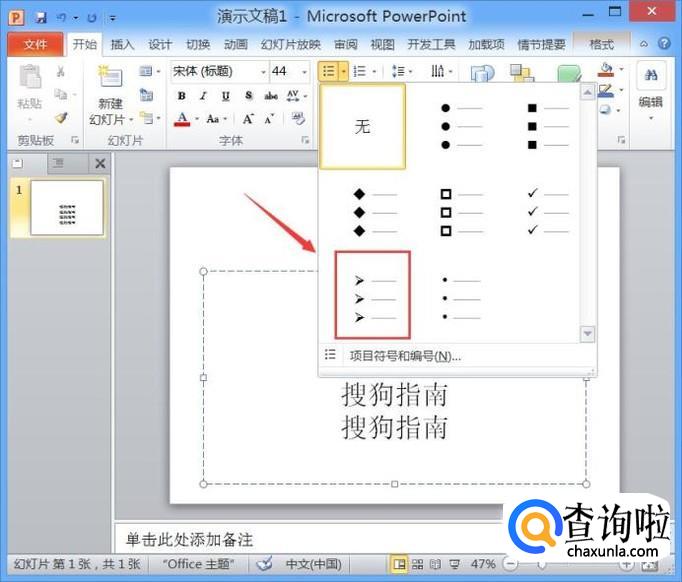Screen dimensions: 682x582
Task: Open Change Case Aa menu
Action: tap(216, 119)
